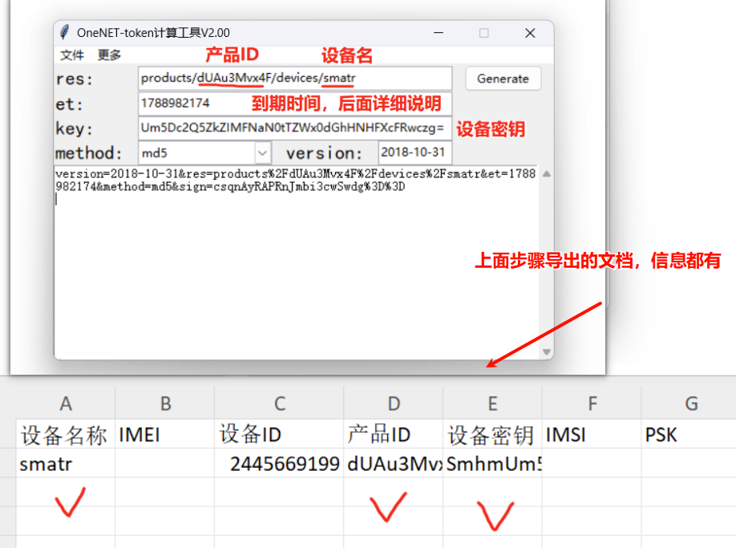This screenshot has height=552, width=756.
Task: Click the generated token output text area
Action: coord(297,262)
